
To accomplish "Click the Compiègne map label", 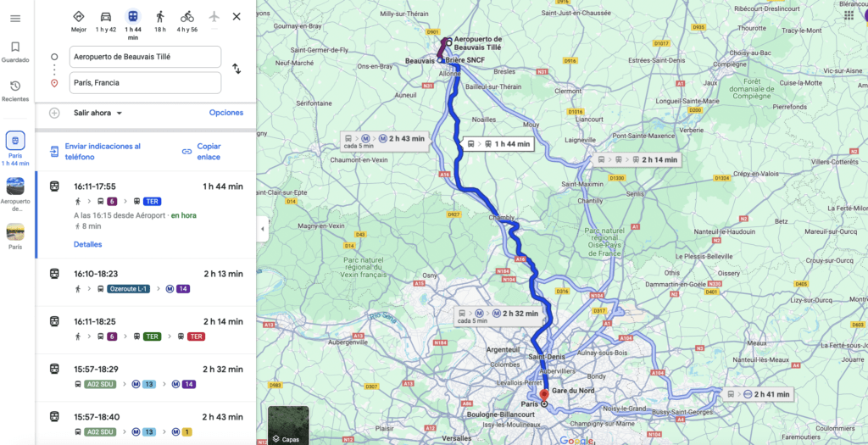I will click(x=728, y=64).
